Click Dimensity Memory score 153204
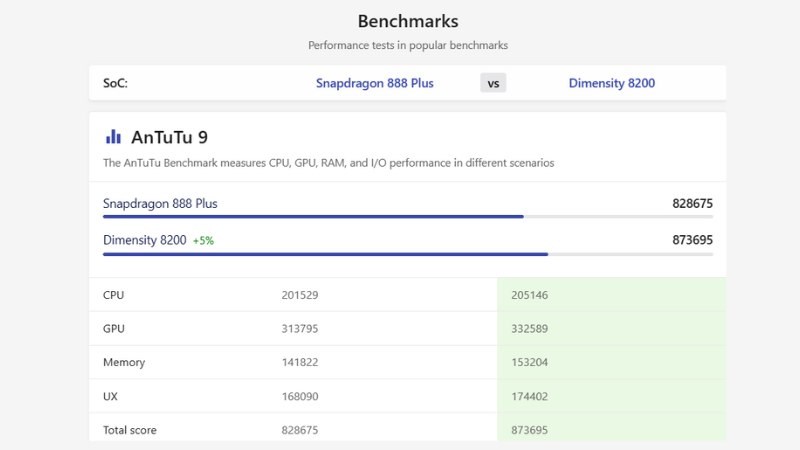 click(529, 363)
